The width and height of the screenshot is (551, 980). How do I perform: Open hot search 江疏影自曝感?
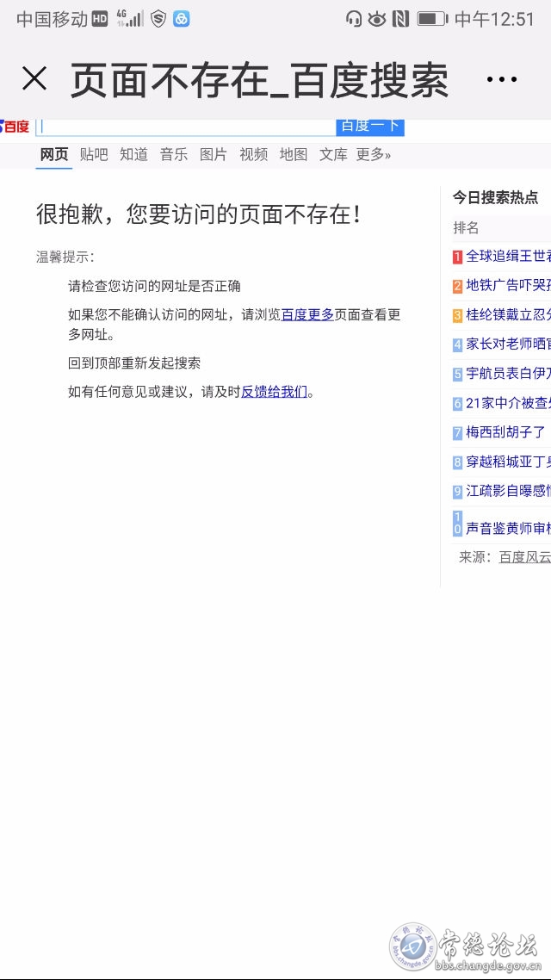[x=509, y=491]
